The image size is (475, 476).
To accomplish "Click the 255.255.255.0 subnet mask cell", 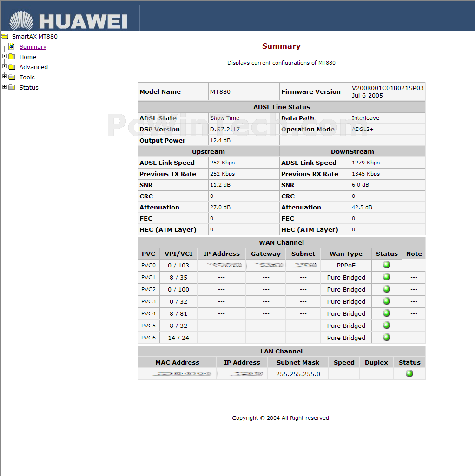I will 298,374.
